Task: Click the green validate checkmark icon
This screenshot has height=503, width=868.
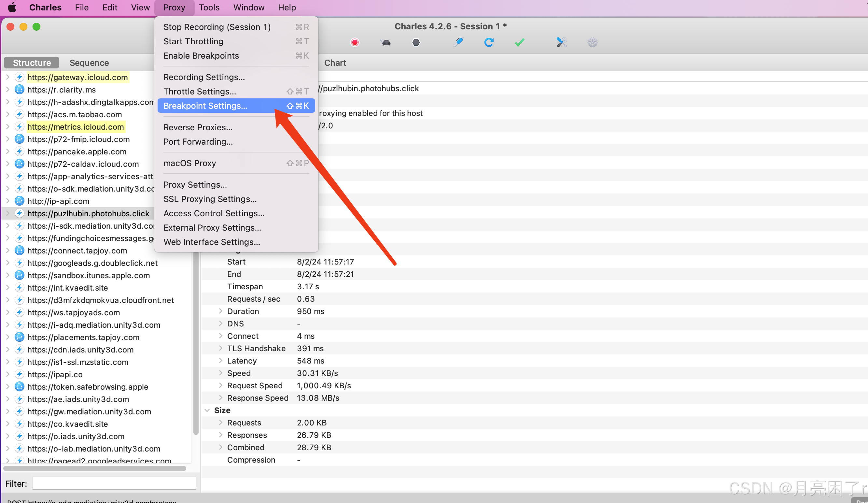Action: tap(519, 42)
